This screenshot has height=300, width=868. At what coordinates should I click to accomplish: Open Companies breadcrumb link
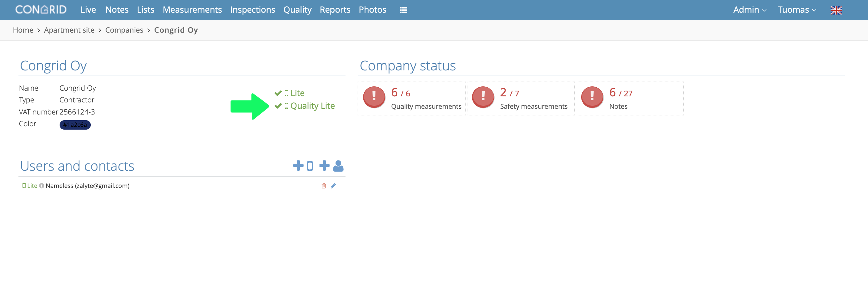point(124,30)
